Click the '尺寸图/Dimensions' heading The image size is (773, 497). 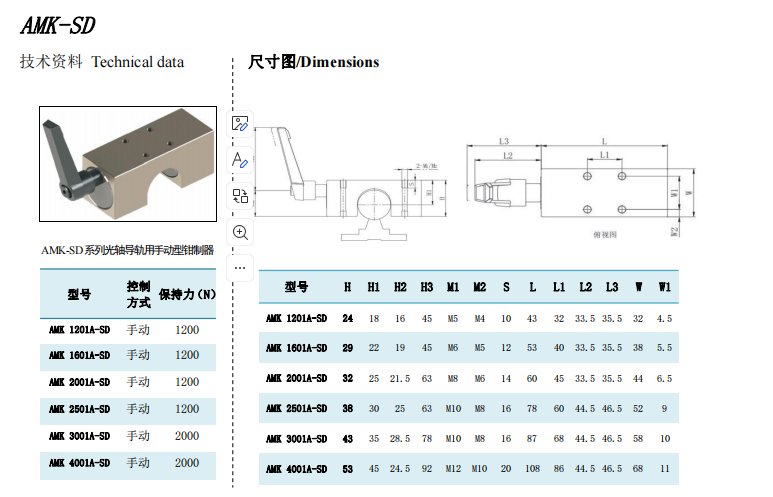click(x=314, y=62)
